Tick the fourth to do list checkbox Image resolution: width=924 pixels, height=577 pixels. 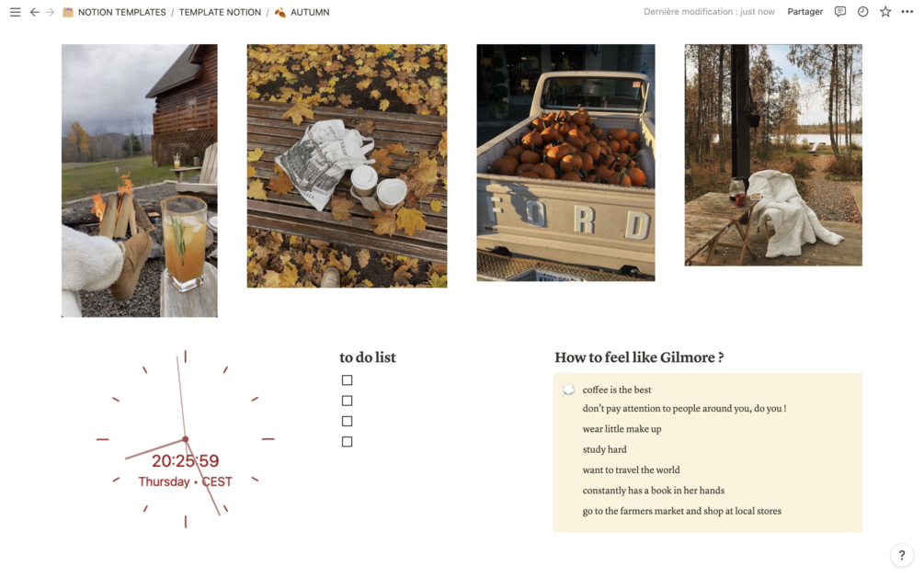pyautogui.click(x=348, y=442)
